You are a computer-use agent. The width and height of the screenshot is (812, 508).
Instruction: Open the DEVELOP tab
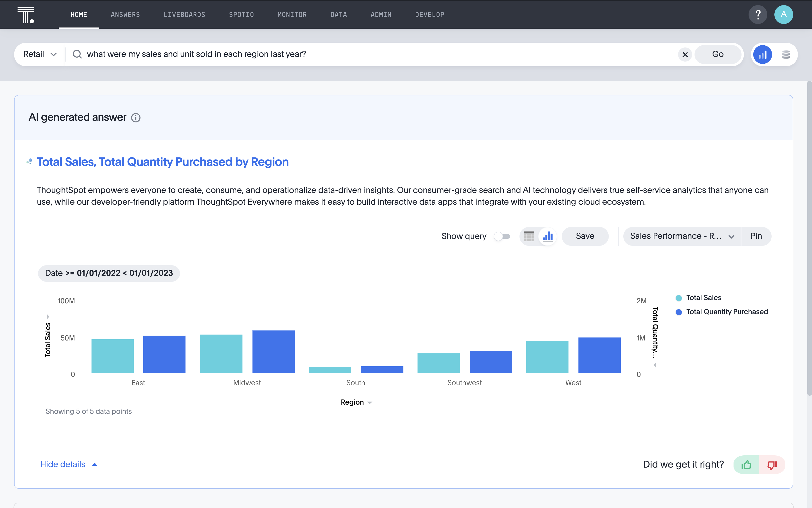click(x=430, y=14)
